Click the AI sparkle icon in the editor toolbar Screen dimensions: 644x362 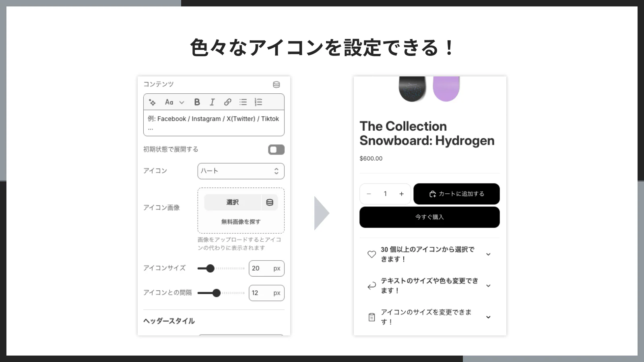click(152, 102)
